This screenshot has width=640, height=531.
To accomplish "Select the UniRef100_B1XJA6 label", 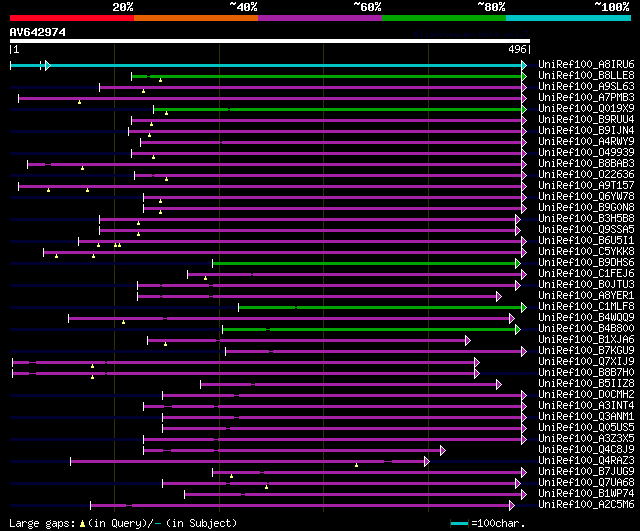I will coord(586,340).
